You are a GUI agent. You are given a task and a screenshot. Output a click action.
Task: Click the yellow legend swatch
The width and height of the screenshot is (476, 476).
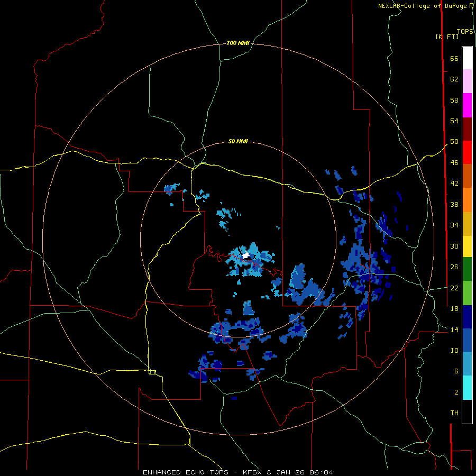(467, 246)
